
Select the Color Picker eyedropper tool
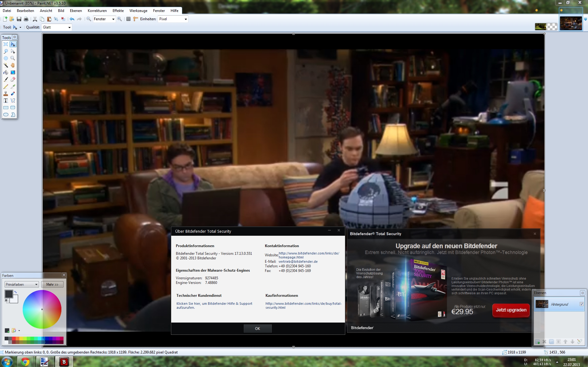[13, 86]
